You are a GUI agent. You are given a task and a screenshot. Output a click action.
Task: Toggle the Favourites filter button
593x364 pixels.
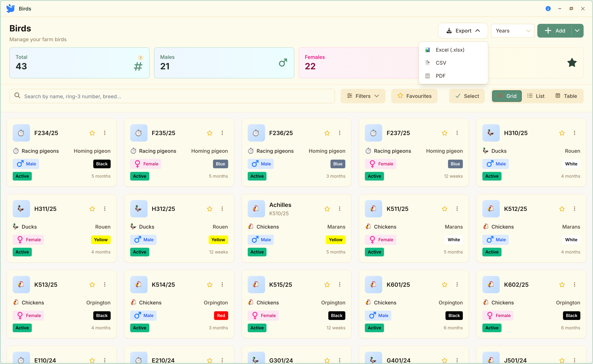414,96
